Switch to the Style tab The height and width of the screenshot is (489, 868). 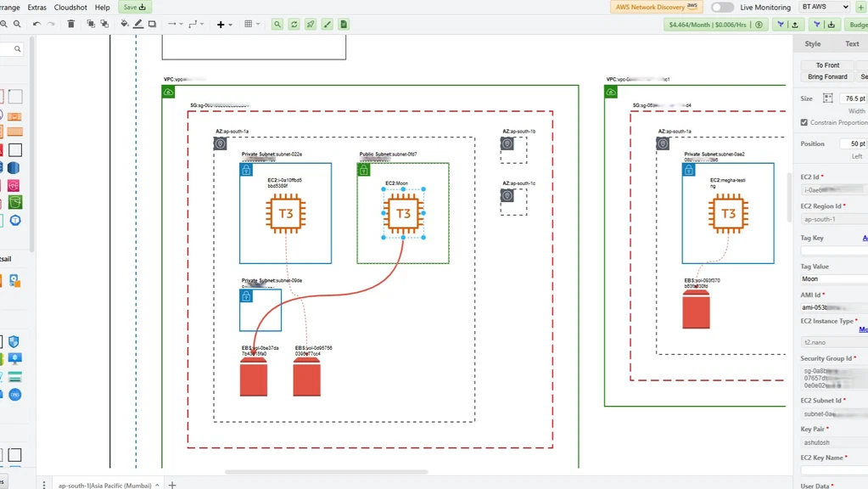[x=813, y=44]
